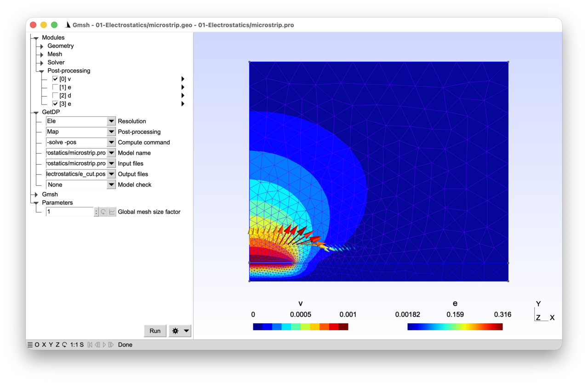The height and width of the screenshot is (384, 588).
Task: Open the Compute command dropdown
Action: coord(111,142)
